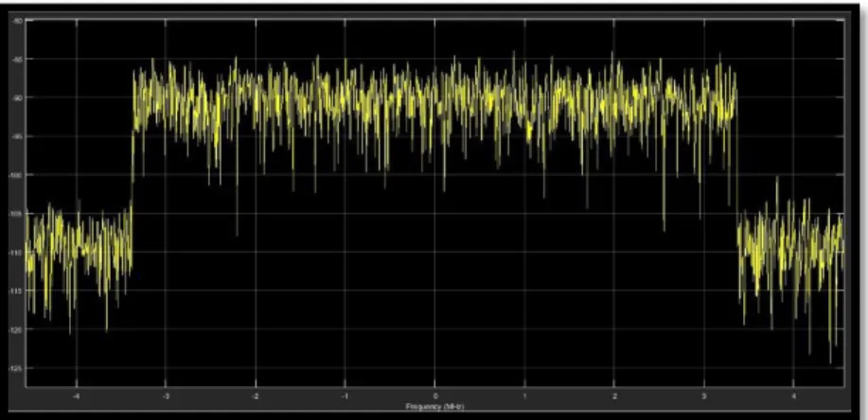
Task: Select the -4 tick on the frequency axis
Action: [x=76, y=396]
